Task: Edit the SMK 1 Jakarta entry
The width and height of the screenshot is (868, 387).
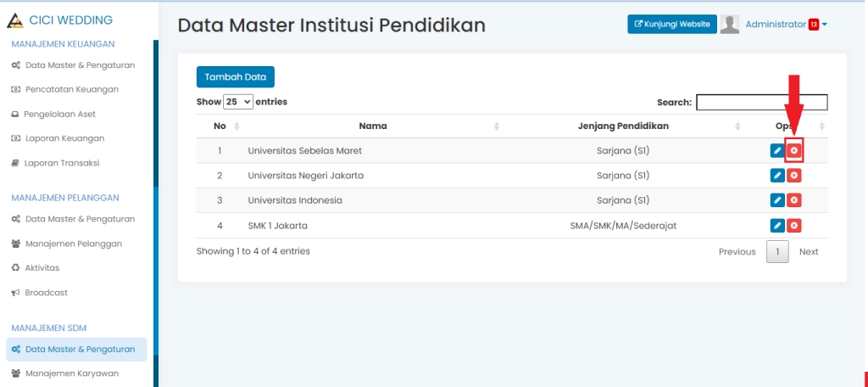Action: coord(776,226)
